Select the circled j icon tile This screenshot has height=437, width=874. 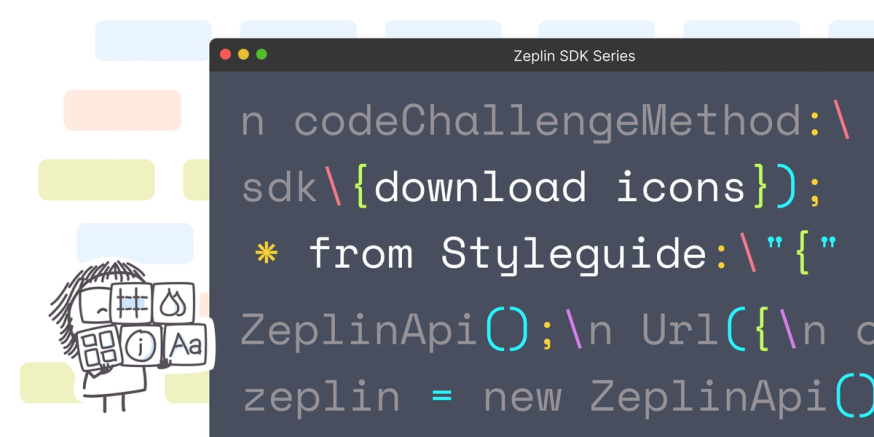(141, 345)
